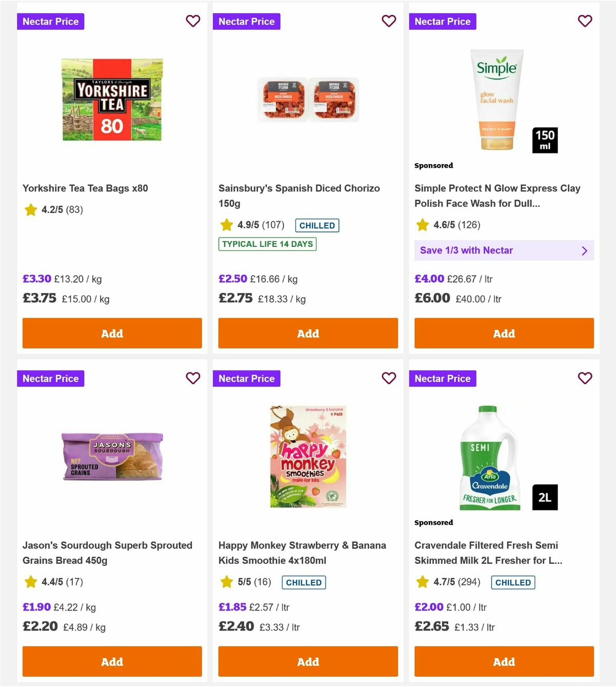
Task: Click the star rating on Yorkshire Tea
Action: coord(30,210)
